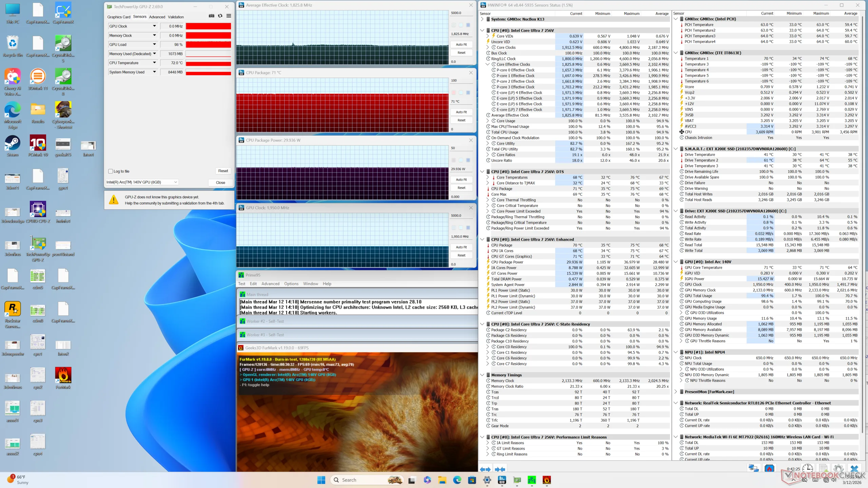The image size is (868, 488).
Task: Open the GPU Load sensor dropdown
Action: [x=155, y=44]
